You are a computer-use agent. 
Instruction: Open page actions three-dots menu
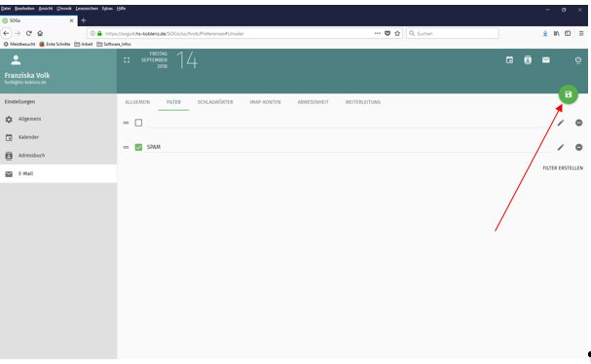[378, 33]
